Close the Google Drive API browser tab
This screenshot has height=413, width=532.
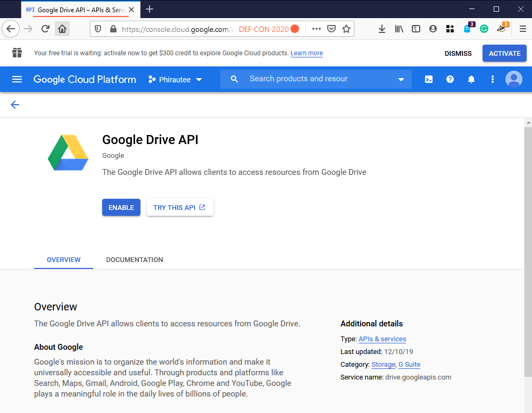coord(131,10)
